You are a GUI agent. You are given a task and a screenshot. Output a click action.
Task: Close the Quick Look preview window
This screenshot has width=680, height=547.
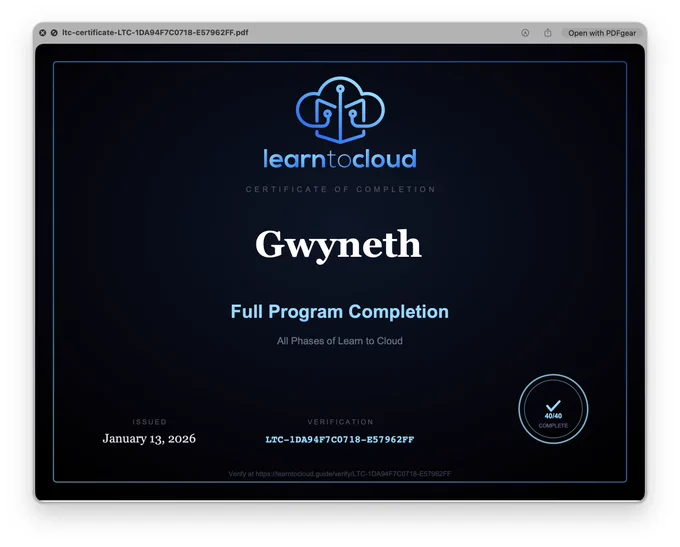point(42,33)
